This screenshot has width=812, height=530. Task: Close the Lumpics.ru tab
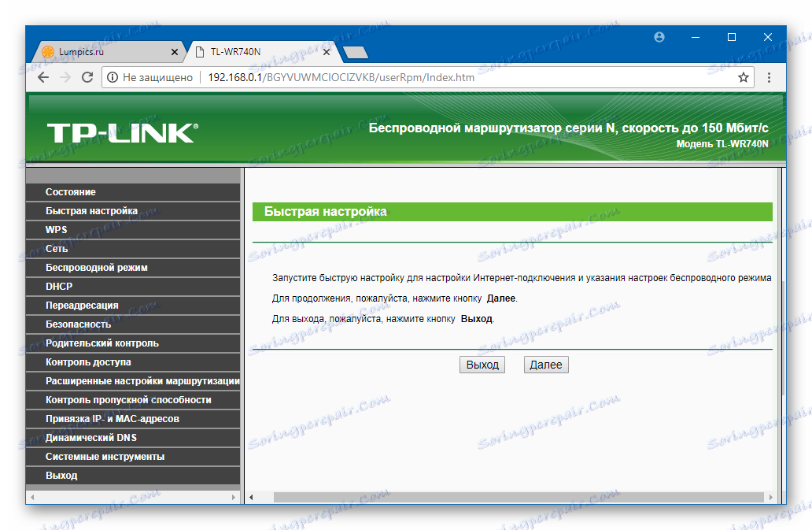pos(175,52)
